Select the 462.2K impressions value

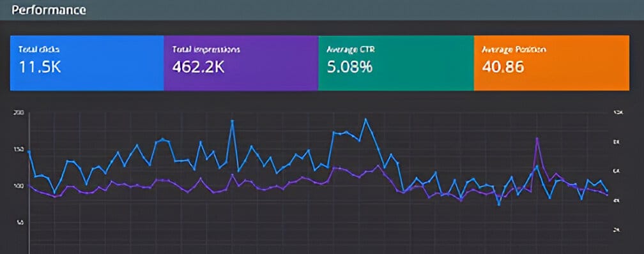click(198, 67)
